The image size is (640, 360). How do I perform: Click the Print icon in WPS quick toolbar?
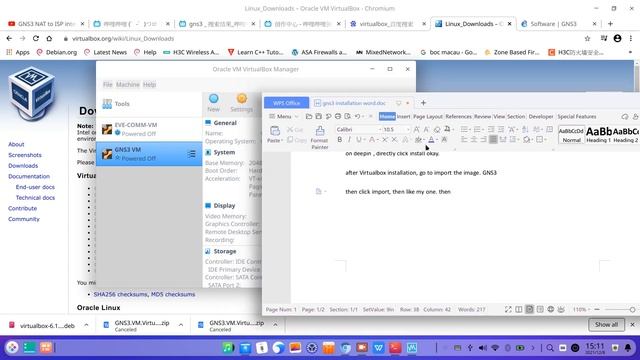[x=338, y=116]
